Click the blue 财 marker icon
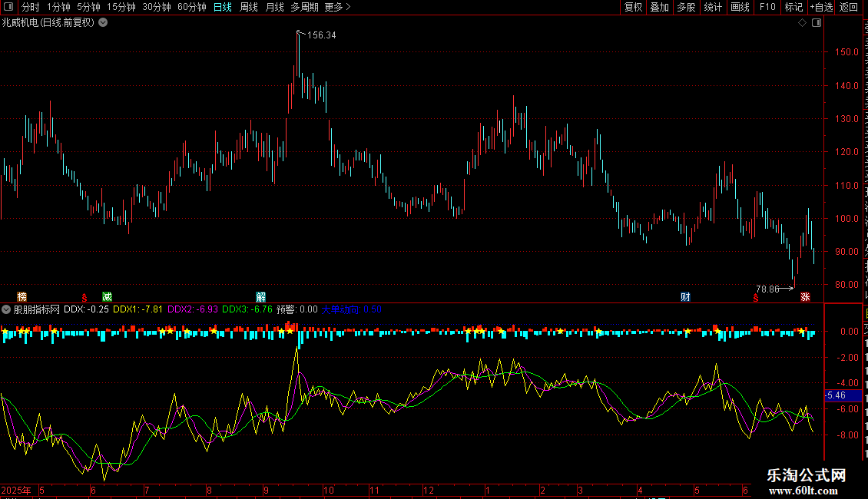868x499 pixels. click(685, 296)
